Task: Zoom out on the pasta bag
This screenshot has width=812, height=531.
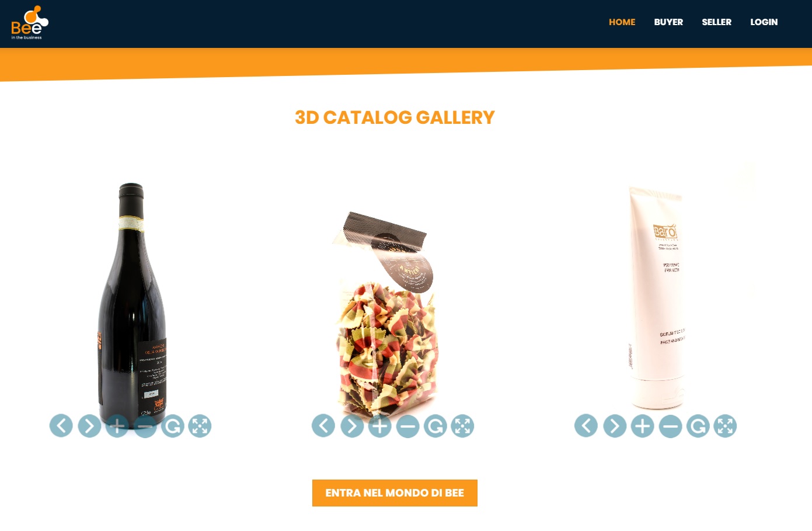Action: [408, 426]
